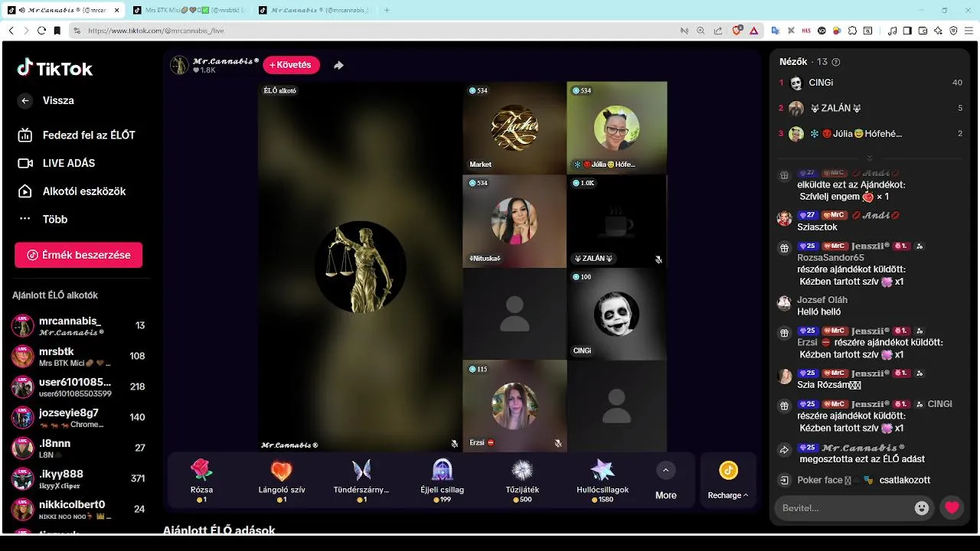Screen dimensions: 980x551
Task: Send the Tűzijáték gift
Action: click(x=522, y=480)
